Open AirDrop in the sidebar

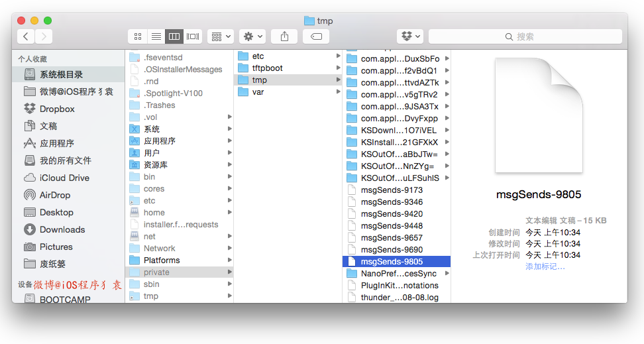pos(69,196)
